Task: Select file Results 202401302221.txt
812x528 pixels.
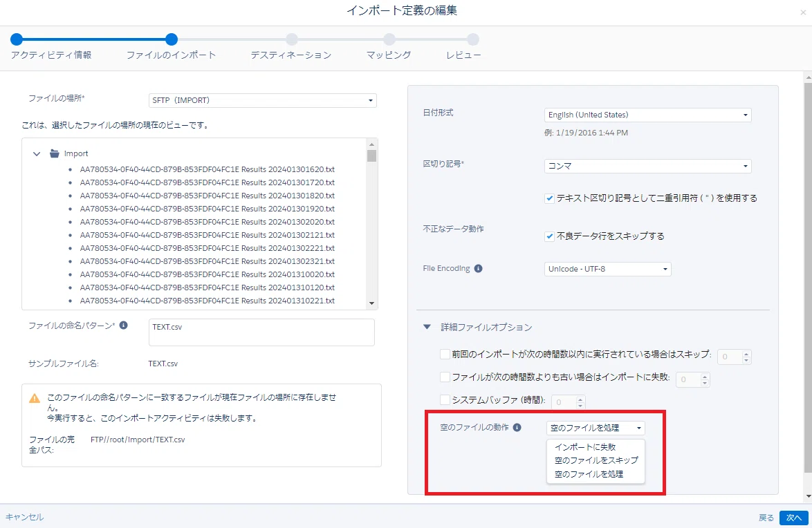Action: [207, 248]
